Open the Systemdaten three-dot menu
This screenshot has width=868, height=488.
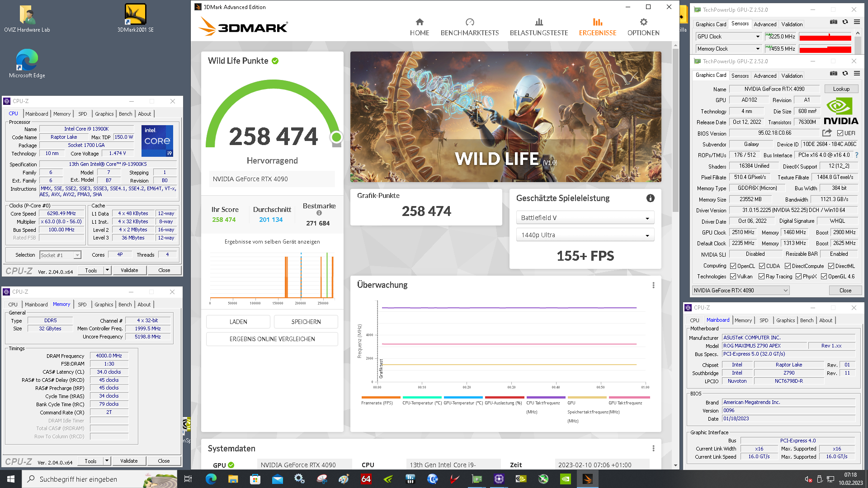[653, 448]
